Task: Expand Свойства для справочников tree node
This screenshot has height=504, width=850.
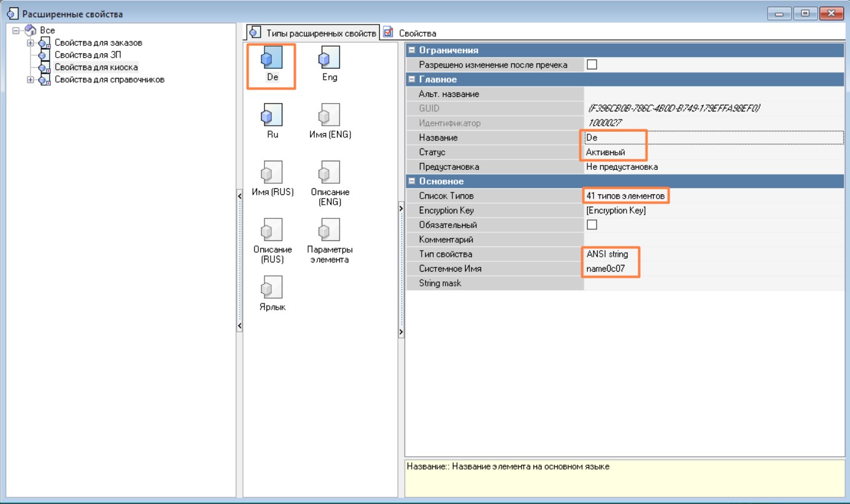Action: coord(30,80)
